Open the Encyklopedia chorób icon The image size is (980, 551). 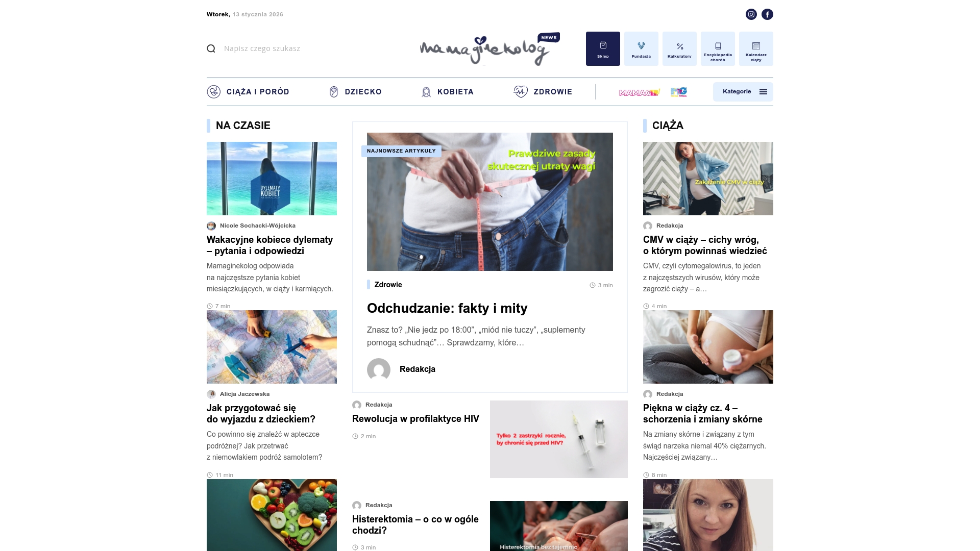pyautogui.click(x=718, y=48)
